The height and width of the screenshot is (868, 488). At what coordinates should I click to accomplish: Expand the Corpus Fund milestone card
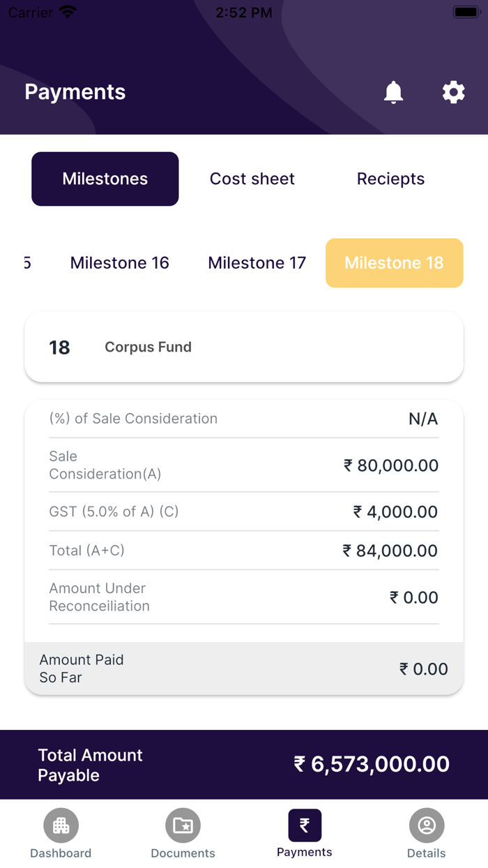(x=243, y=347)
